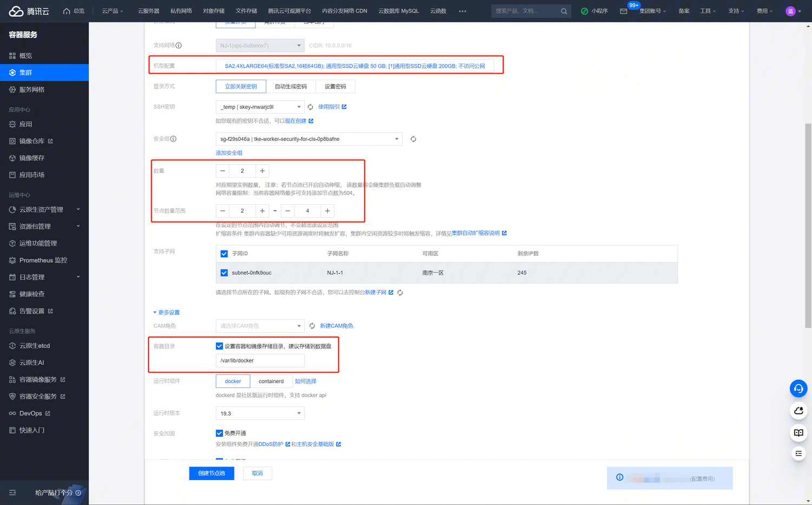Image resolution: width=812 pixels, height=505 pixels.
Task: Open the documentation book icon on right
Action: (x=798, y=432)
